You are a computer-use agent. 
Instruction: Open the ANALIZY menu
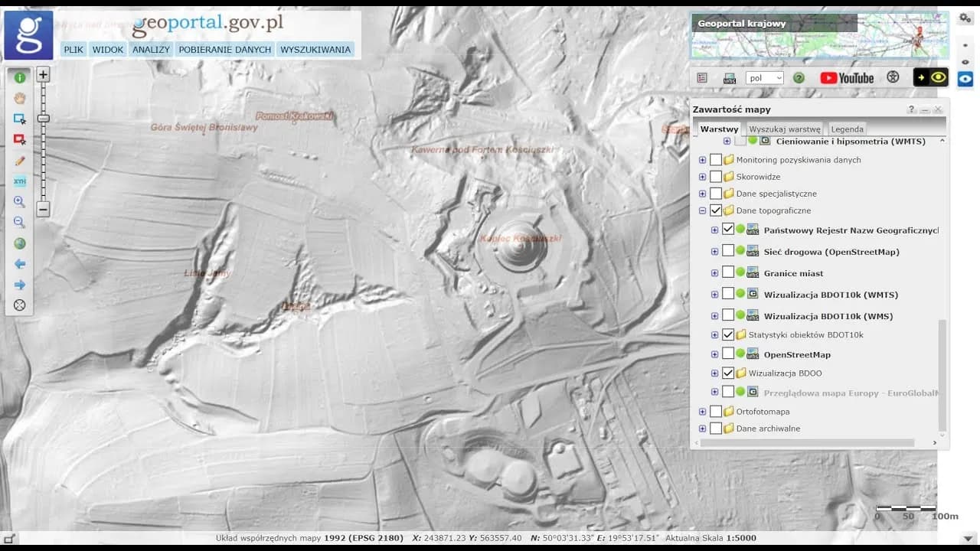pyautogui.click(x=151, y=50)
